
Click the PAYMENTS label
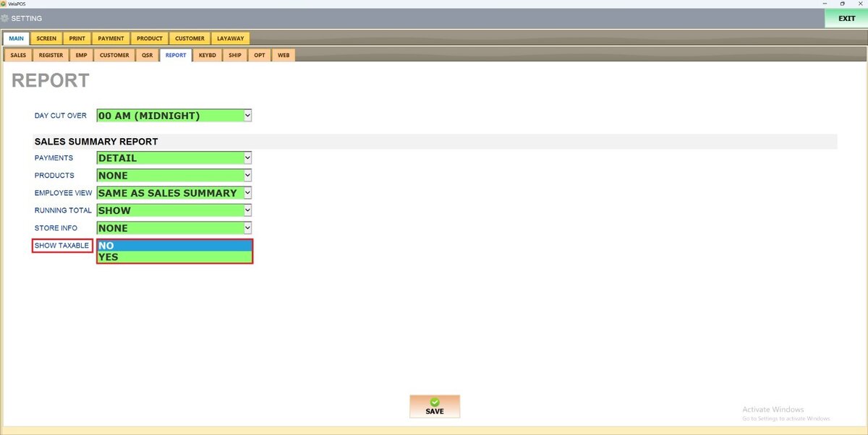click(x=54, y=158)
